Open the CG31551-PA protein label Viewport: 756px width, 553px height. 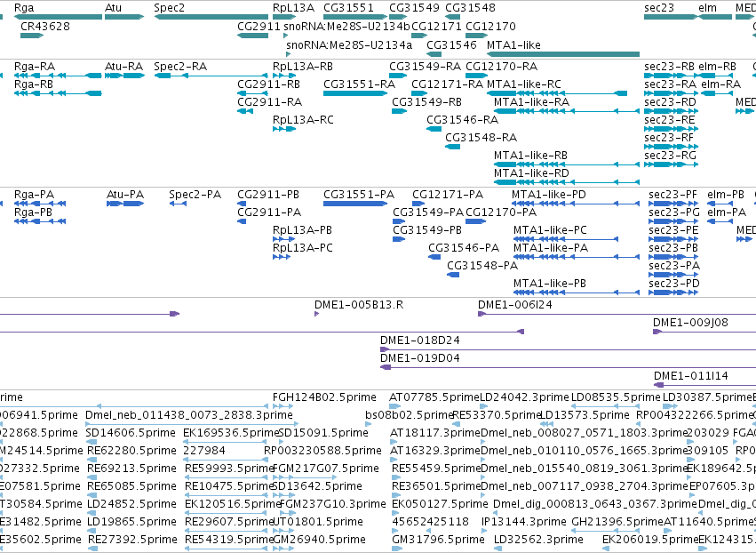(359, 194)
